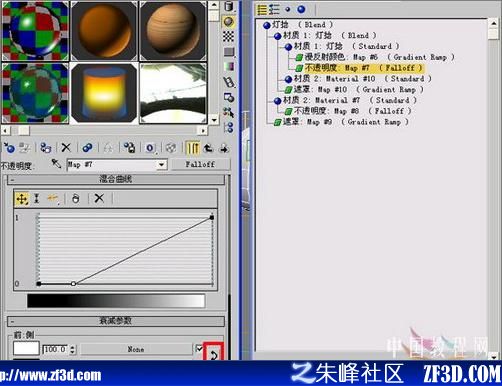
Task: Click the Pick Material eyedropper icon
Action: pos(56,163)
